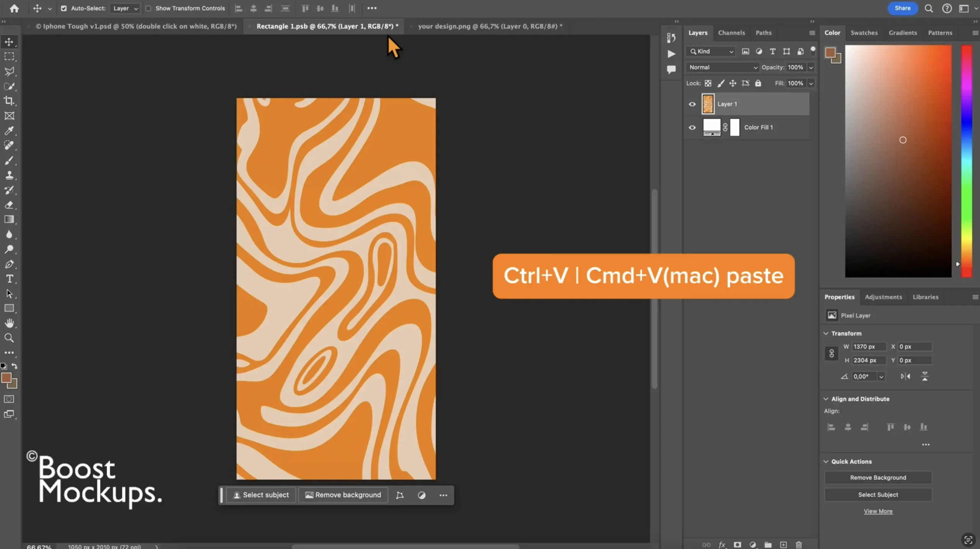The height and width of the screenshot is (549, 980).
Task: Toggle lock all padlock icon
Action: tap(758, 84)
